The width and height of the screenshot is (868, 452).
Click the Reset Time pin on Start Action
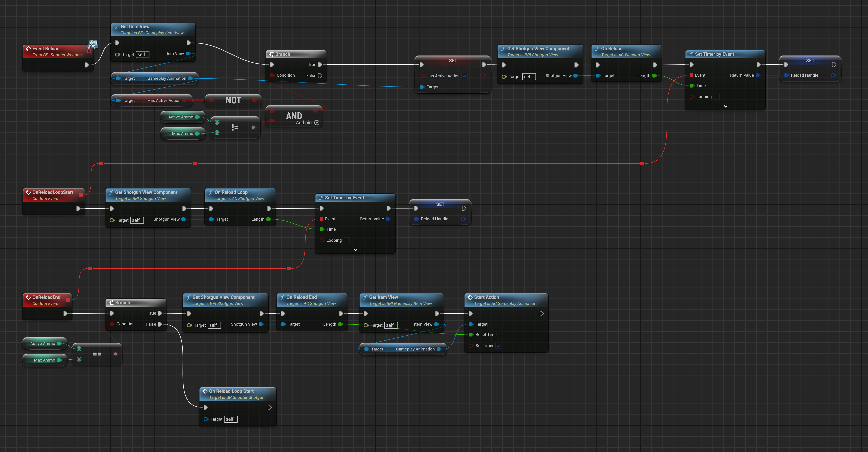(471, 335)
